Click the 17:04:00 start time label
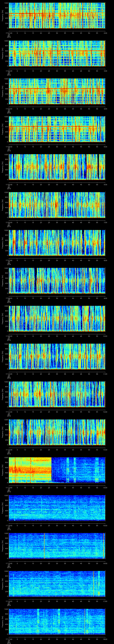This screenshot has width=114, height=644. pos(9,147)
